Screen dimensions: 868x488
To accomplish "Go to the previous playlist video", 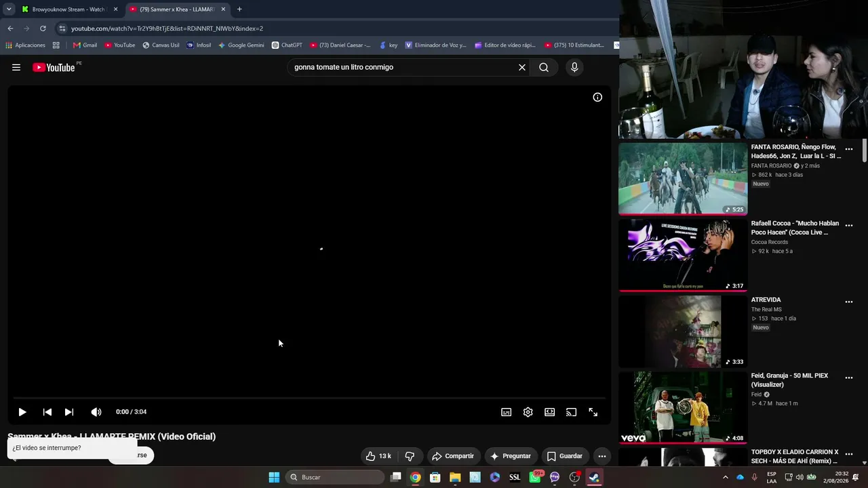I will 47,412.
